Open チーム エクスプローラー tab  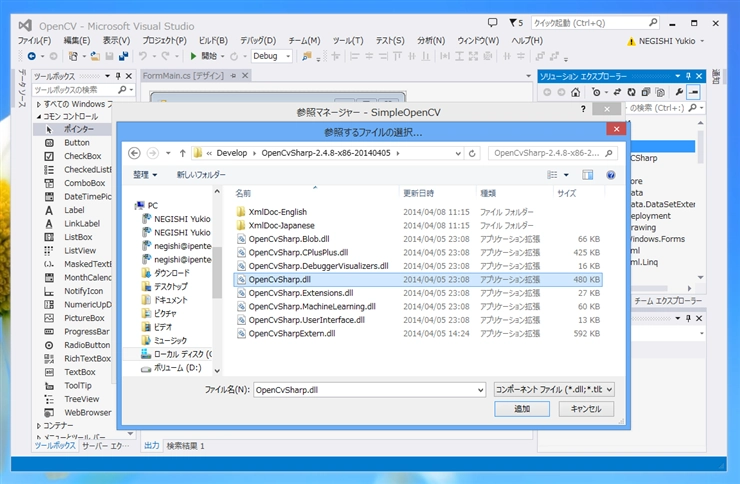click(668, 300)
